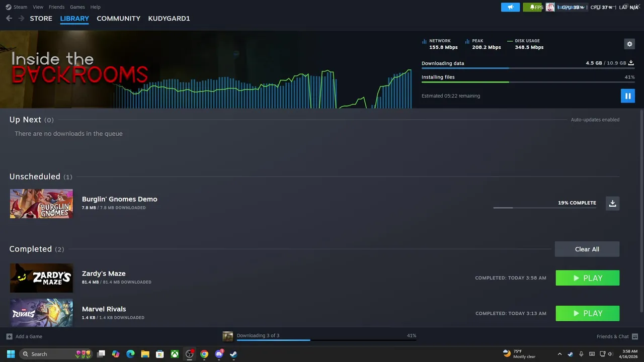Go to the STORE tab
Screen dimensions: 644x362
[41, 19]
